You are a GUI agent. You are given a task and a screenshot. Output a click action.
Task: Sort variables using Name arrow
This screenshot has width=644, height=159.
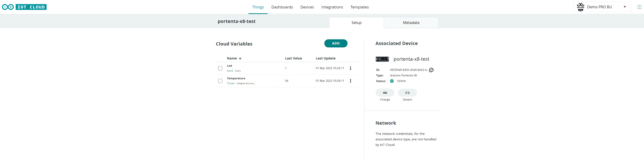click(x=240, y=58)
